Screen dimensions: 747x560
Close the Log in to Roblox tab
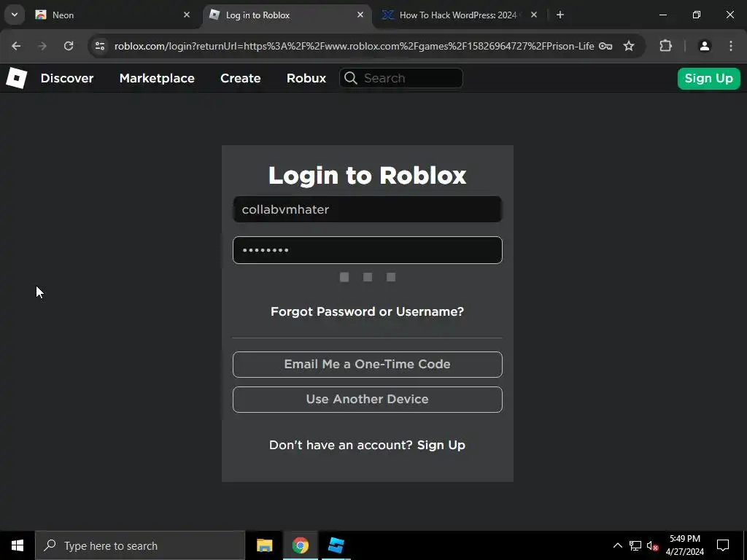point(360,15)
